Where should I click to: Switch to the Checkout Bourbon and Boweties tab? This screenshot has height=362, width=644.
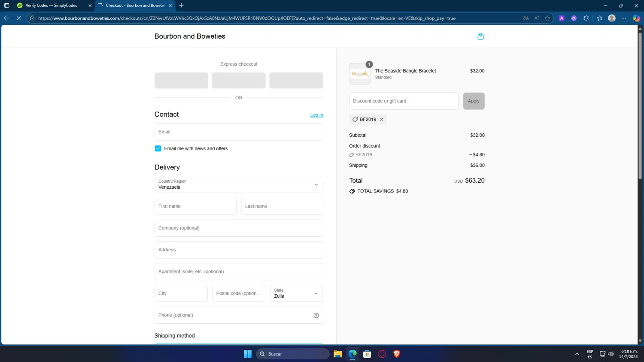pyautogui.click(x=135, y=6)
